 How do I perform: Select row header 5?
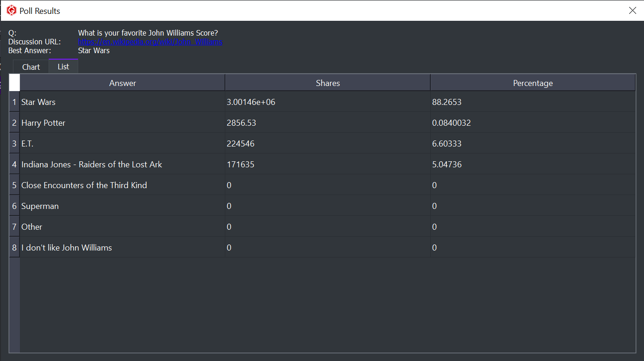click(14, 185)
